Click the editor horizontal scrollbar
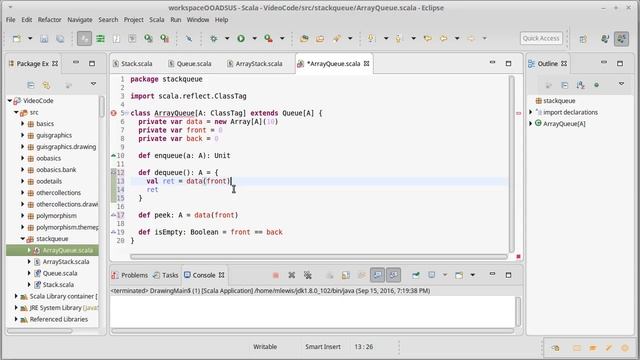 tap(318, 257)
